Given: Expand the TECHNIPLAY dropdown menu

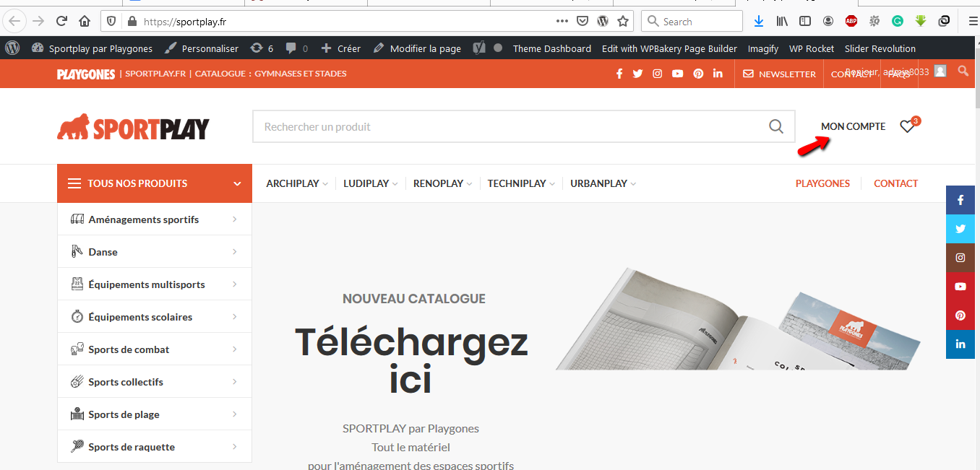Looking at the screenshot, I should [x=521, y=183].
